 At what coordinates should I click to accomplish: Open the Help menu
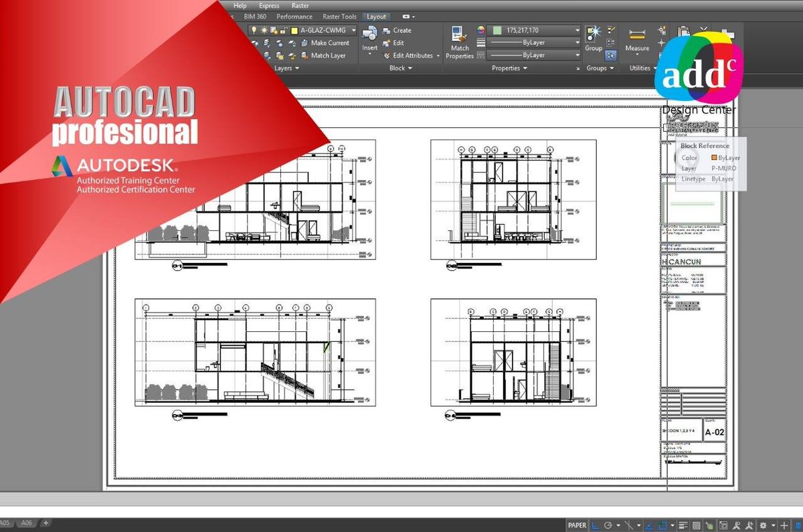[240, 5]
